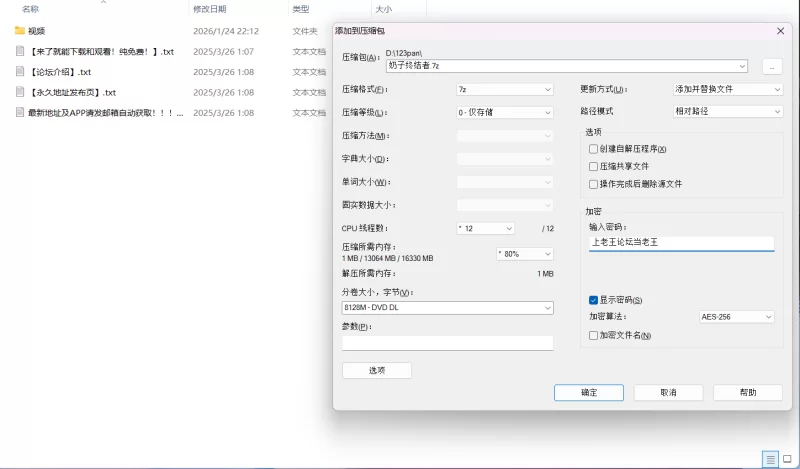Click 确定 to create archive
The width and height of the screenshot is (800, 469).
(x=589, y=392)
